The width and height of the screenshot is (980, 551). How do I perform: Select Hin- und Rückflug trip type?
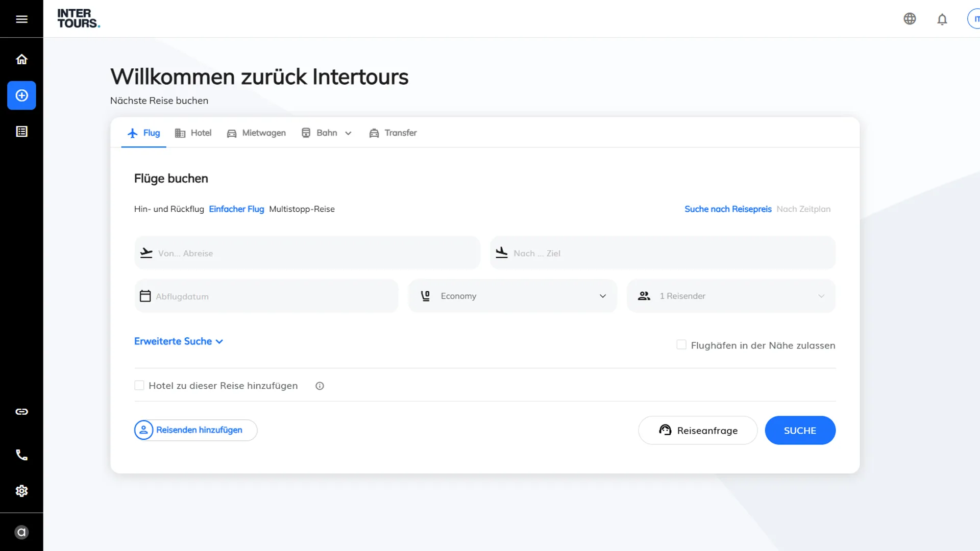coord(169,209)
